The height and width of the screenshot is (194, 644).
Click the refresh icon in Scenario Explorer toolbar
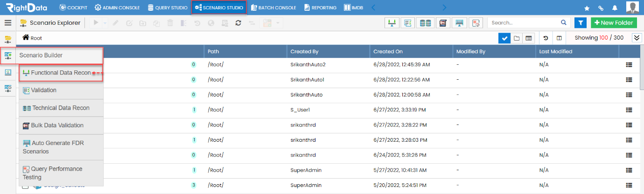(238, 23)
